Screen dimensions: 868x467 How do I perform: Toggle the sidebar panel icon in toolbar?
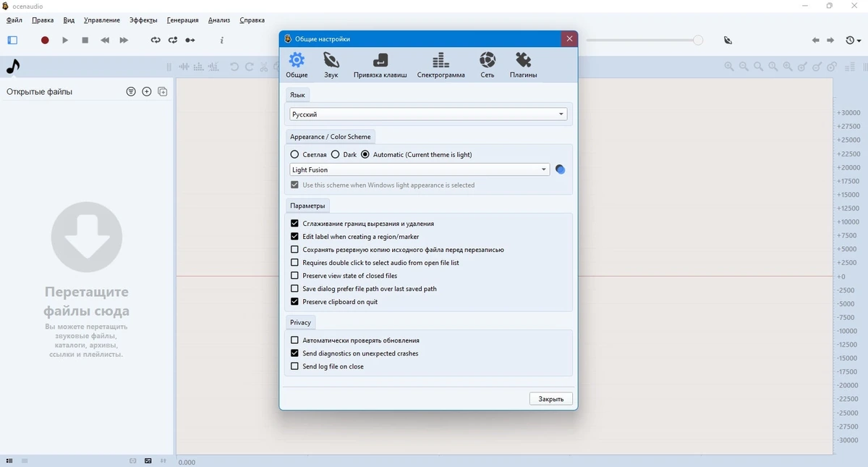point(12,41)
